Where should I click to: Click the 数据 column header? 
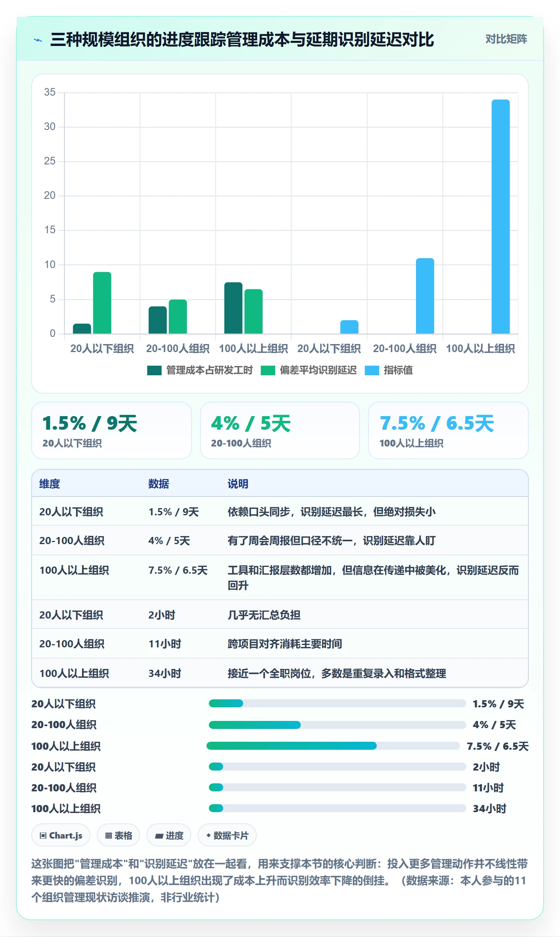tap(159, 484)
